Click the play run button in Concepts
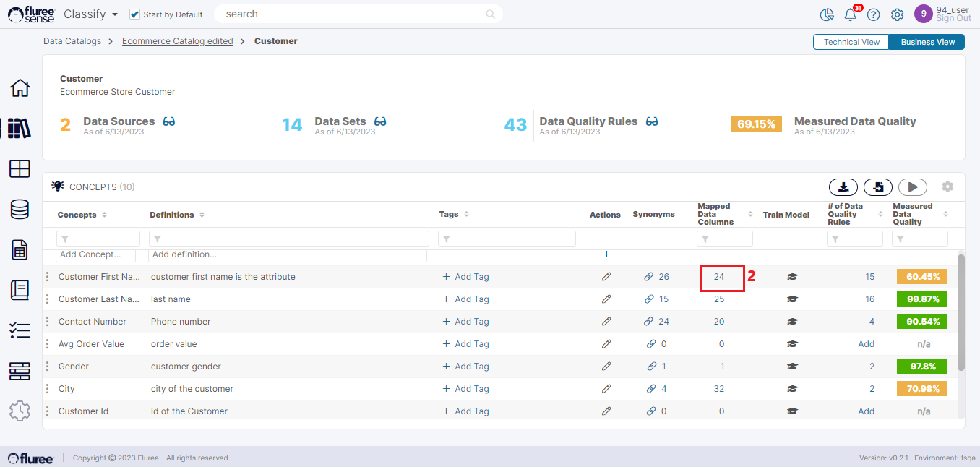The height and width of the screenshot is (467, 980). click(912, 187)
